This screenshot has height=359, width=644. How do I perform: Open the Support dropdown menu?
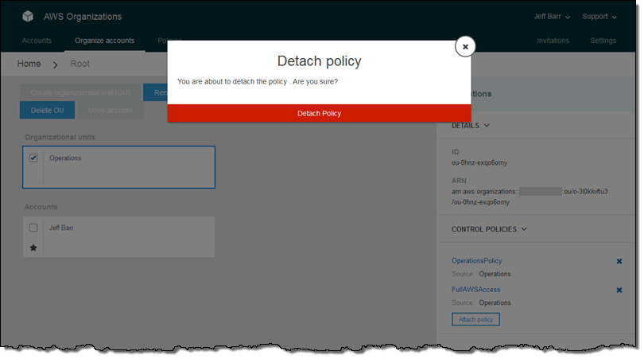(x=599, y=17)
